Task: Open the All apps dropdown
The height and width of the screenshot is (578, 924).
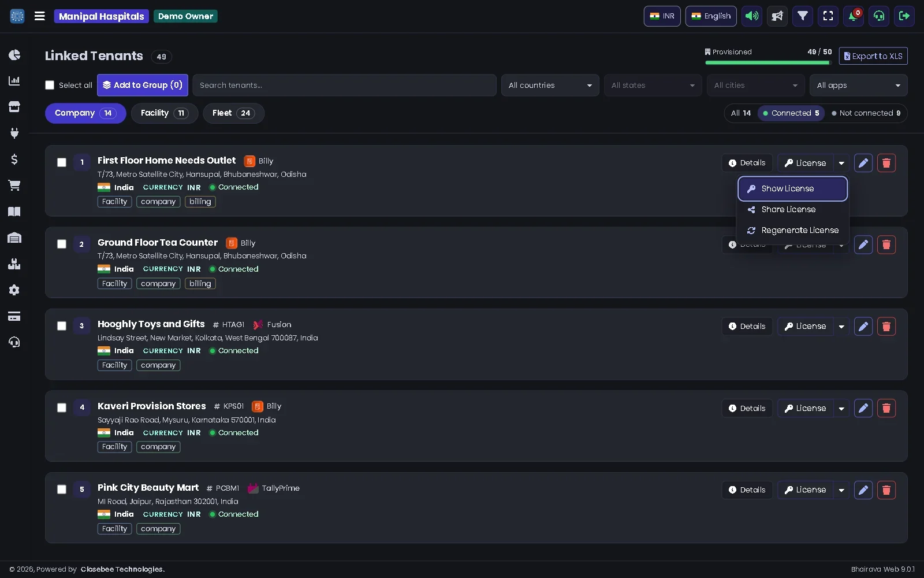Action: (x=858, y=86)
